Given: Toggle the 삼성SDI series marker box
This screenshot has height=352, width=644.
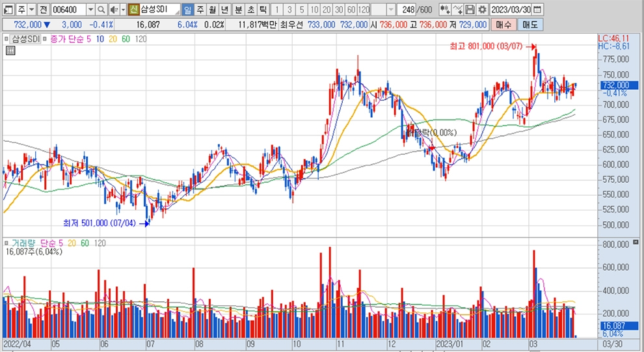Looking at the screenshot, I should [x=7, y=39].
